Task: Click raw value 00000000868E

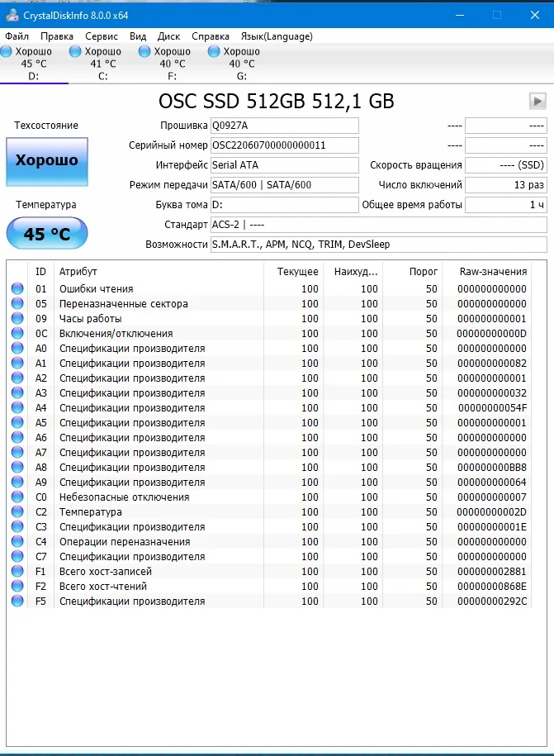Action: coord(492,587)
